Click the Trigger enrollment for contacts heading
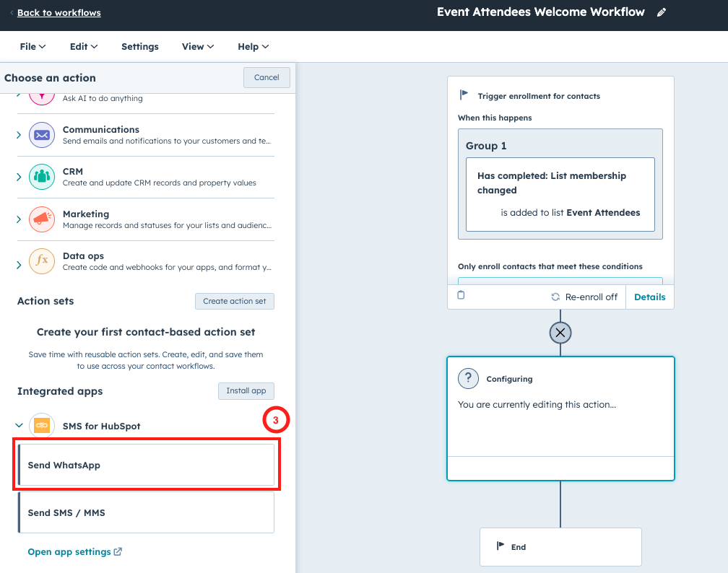The width and height of the screenshot is (728, 573). click(539, 96)
